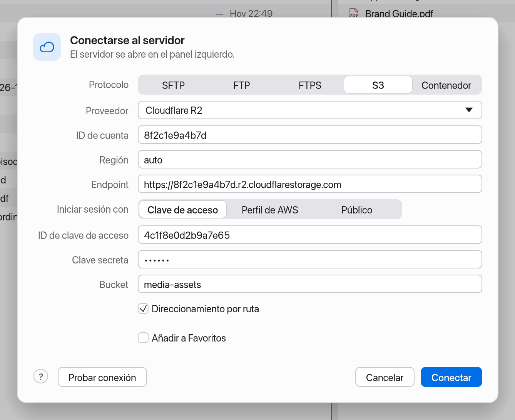Pick the Público login option

(357, 210)
